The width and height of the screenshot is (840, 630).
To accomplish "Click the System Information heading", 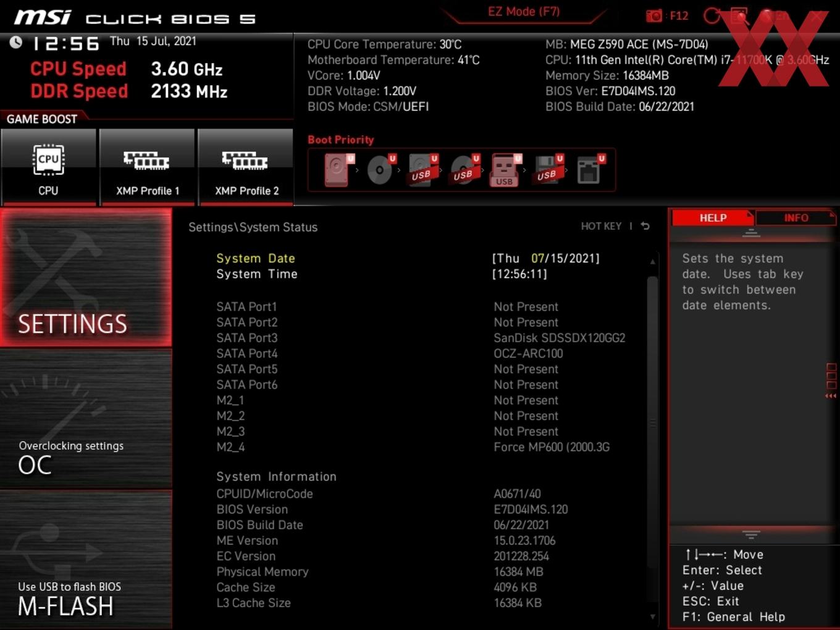I will point(276,476).
